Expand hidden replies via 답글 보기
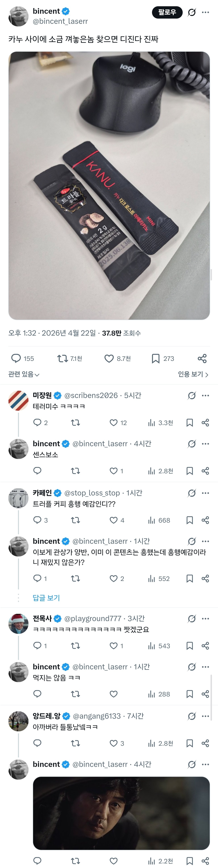 [x=46, y=598]
